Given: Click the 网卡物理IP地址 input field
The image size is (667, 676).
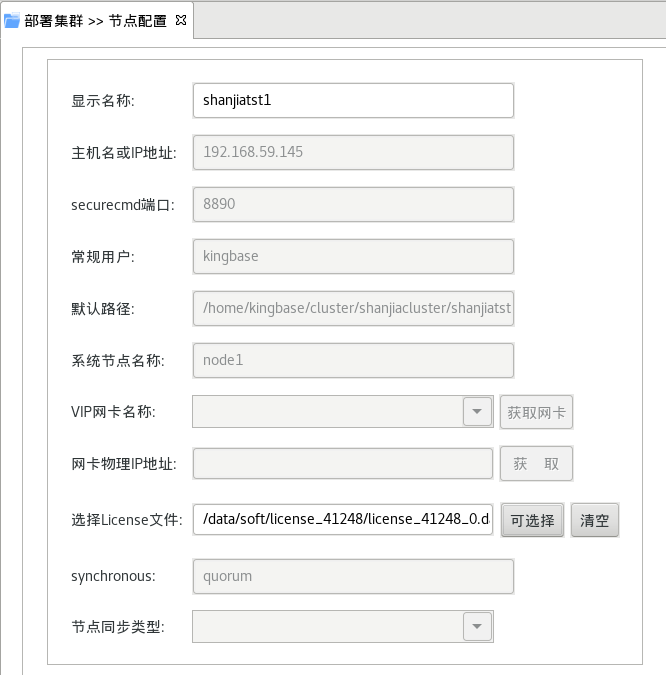Looking at the screenshot, I should [342, 464].
